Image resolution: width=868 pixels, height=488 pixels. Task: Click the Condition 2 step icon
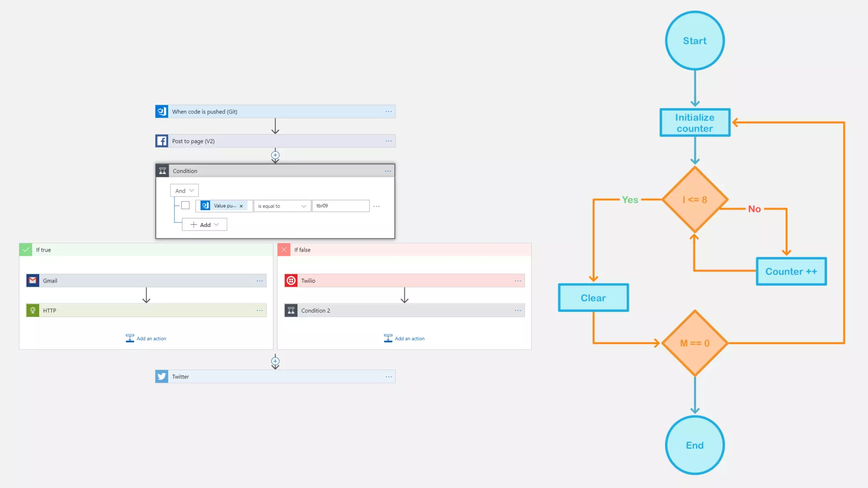pyautogui.click(x=291, y=311)
